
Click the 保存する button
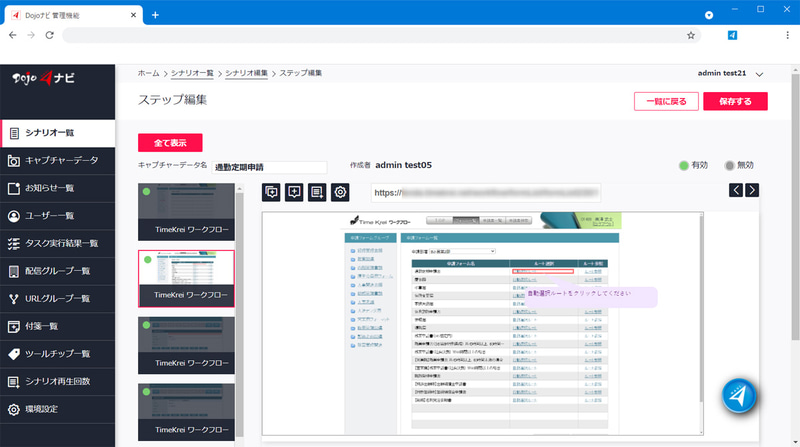(x=735, y=101)
